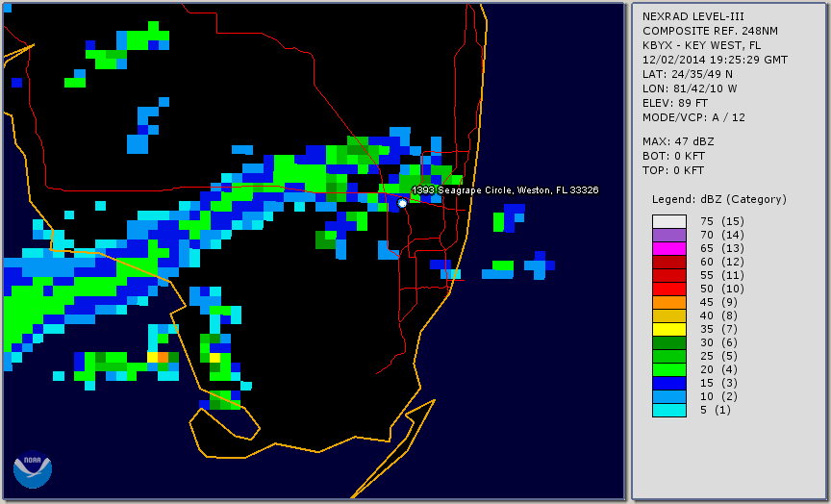Image resolution: width=831 pixels, height=504 pixels.
Task: Click the 5 (1) legend label
Action: [x=715, y=410]
